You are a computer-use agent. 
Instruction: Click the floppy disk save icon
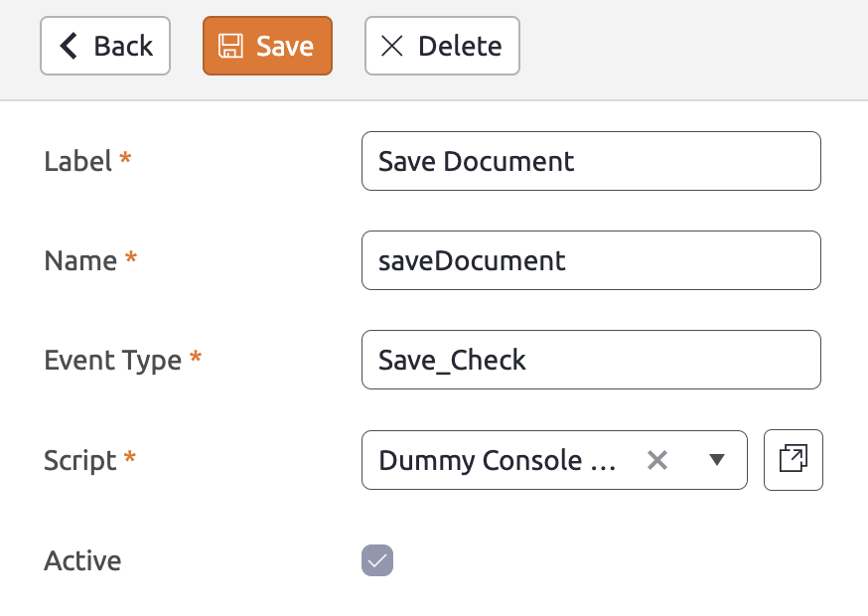(x=230, y=46)
